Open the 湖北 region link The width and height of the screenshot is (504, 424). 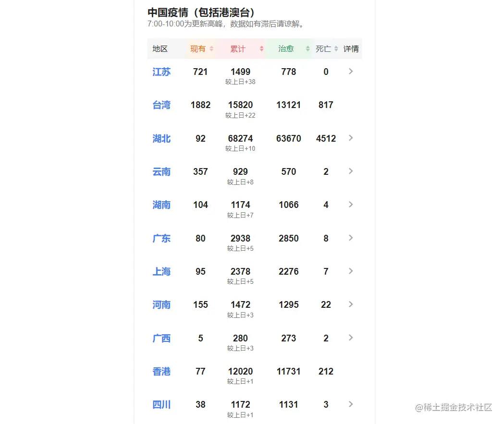tap(161, 138)
